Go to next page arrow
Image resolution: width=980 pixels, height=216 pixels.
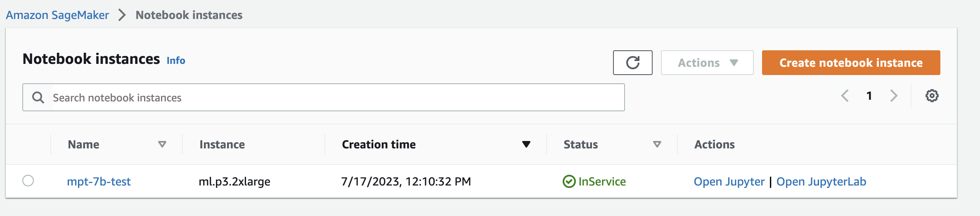coord(894,96)
